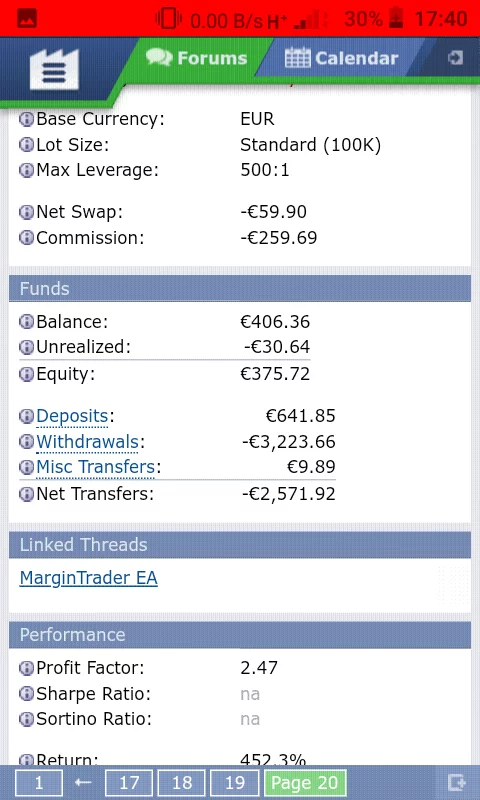Click info icon next to Commission
Viewport: 480px width, 800px height.
(x=26, y=238)
